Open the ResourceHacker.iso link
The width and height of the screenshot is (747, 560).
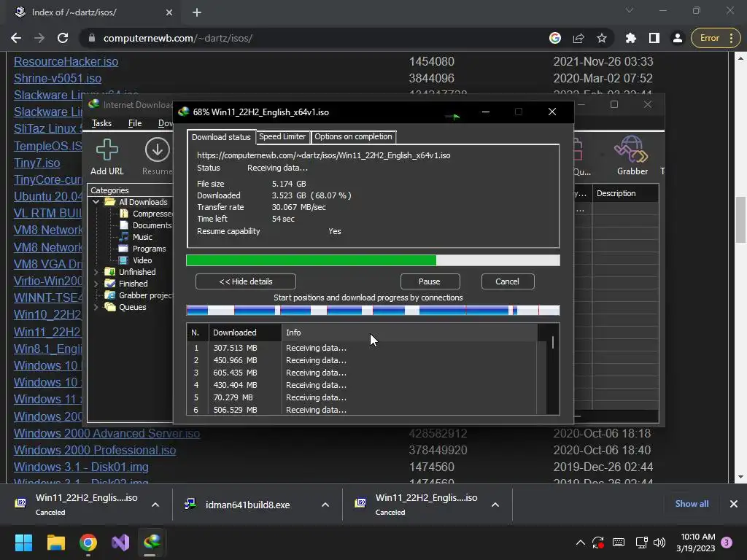coord(66,61)
